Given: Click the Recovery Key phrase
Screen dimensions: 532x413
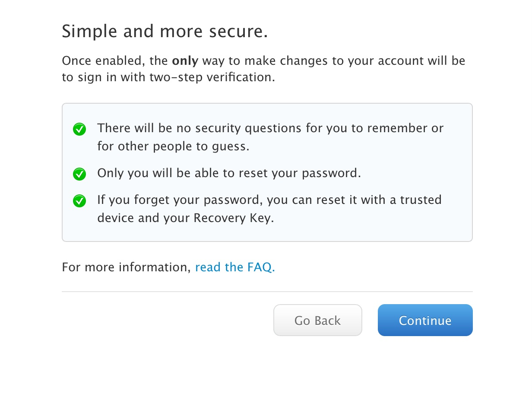Looking at the screenshot, I should [233, 218].
